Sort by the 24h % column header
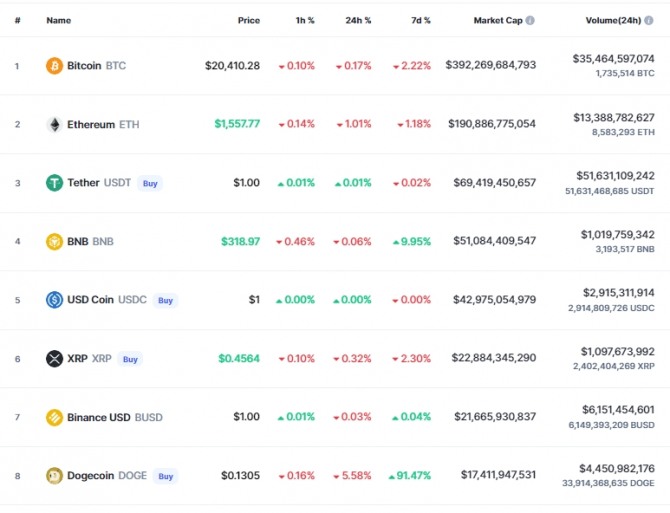Viewport: 670px width, 513px height. [x=358, y=20]
